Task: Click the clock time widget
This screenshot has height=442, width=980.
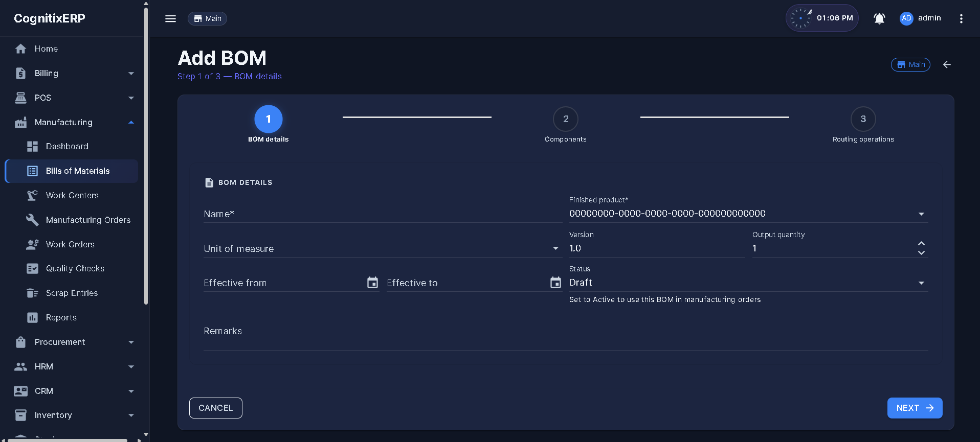Action: point(821,18)
